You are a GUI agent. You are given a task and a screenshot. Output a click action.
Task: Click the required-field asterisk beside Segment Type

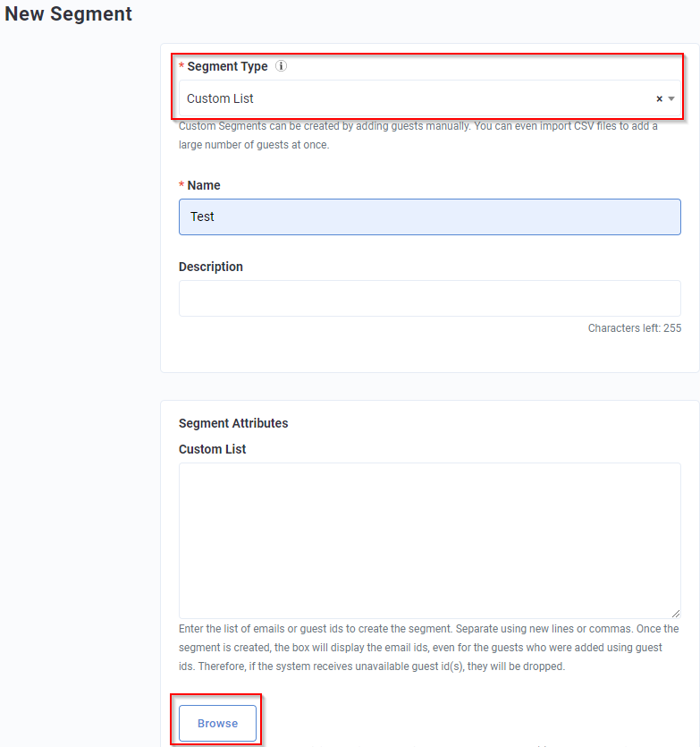pyautogui.click(x=181, y=66)
